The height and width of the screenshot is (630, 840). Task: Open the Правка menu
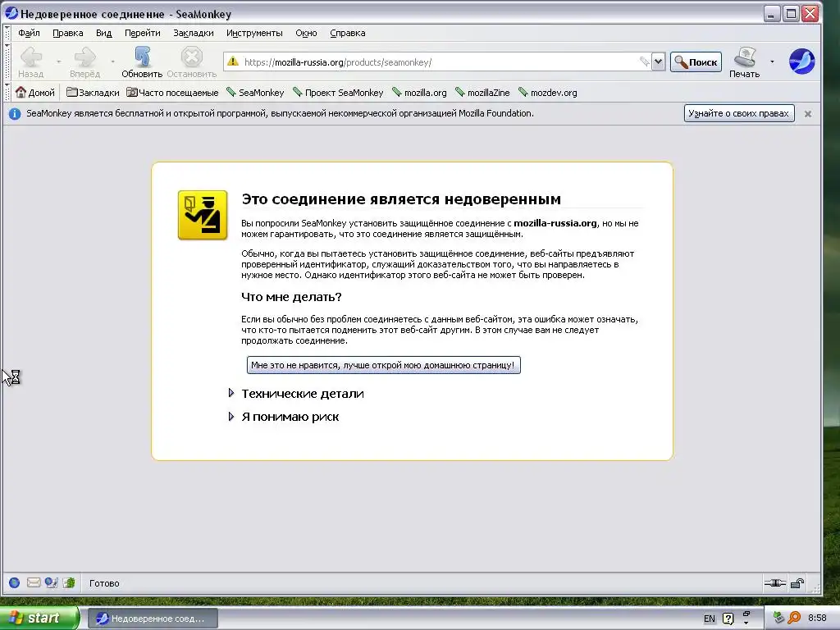68,33
